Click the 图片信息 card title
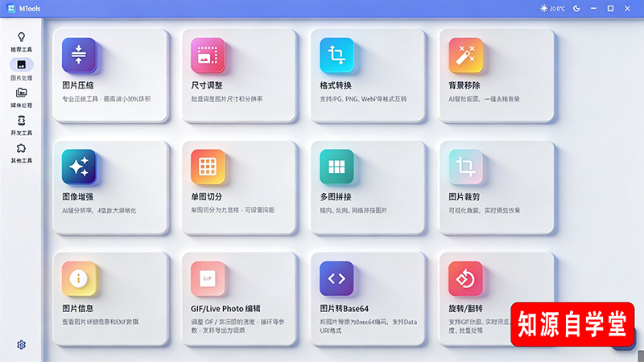The width and height of the screenshot is (644, 362). click(x=77, y=308)
